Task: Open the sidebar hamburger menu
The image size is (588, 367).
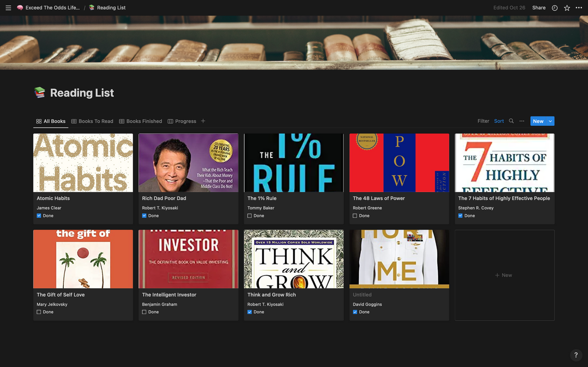Action: pos(8,8)
